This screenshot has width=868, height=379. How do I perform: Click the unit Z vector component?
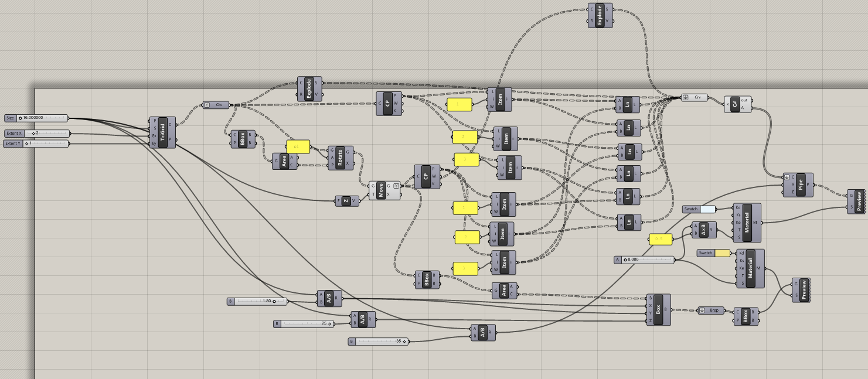tap(346, 201)
